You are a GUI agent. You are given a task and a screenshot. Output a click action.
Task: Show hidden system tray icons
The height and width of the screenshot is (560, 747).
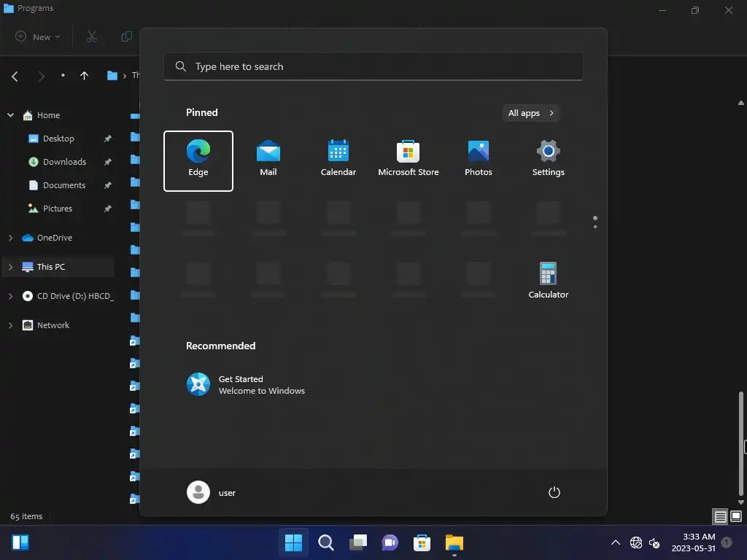click(x=616, y=542)
